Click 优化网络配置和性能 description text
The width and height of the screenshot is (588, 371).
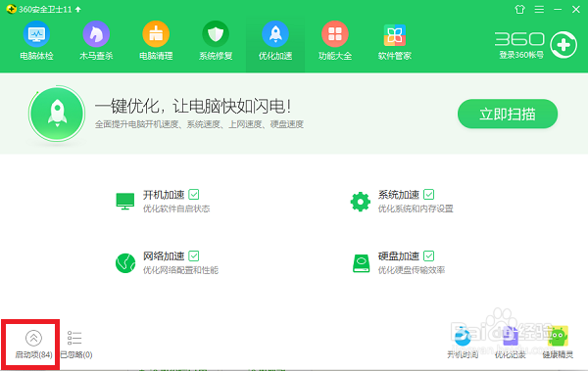coord(180,270)
